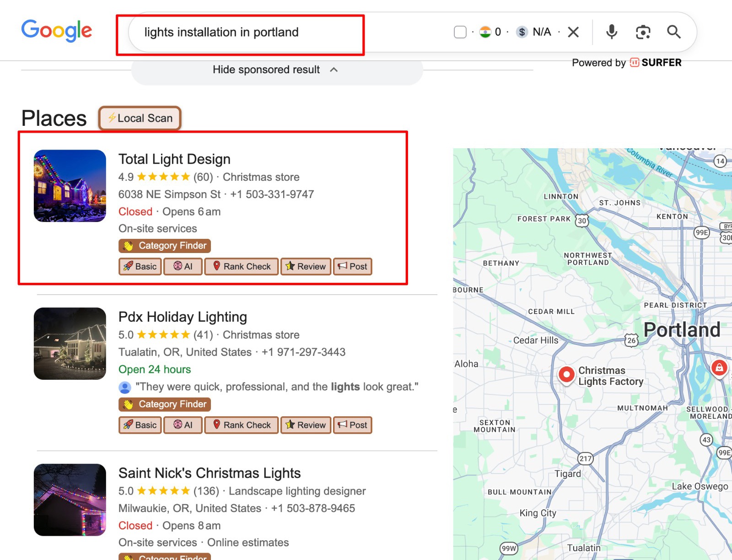
Task: Click AI button under Total Light Design
Action: click(183, 266)
